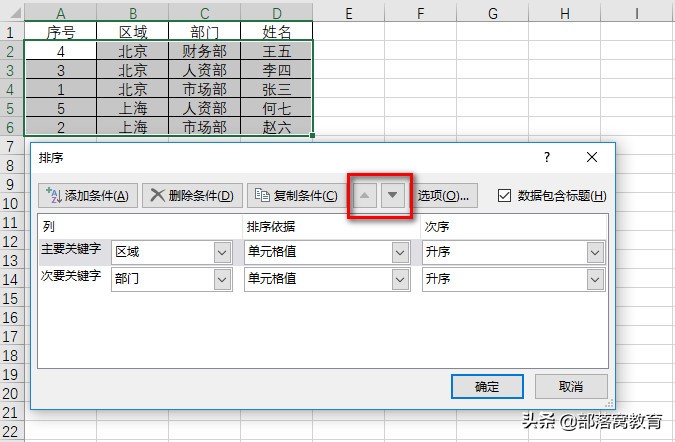Click selection fill handle below 赵六

(x=313, y=135)
